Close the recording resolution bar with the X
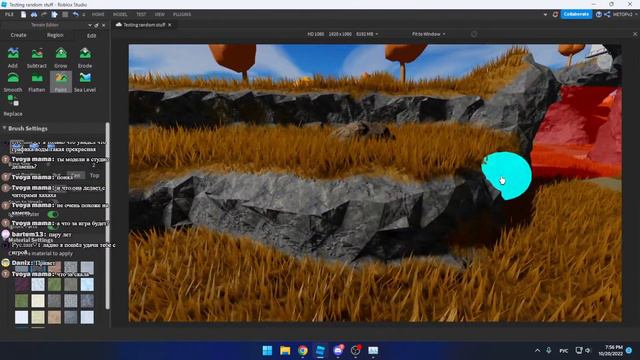The width and height of the screenshot is (640, 360). tap(635, 34)
